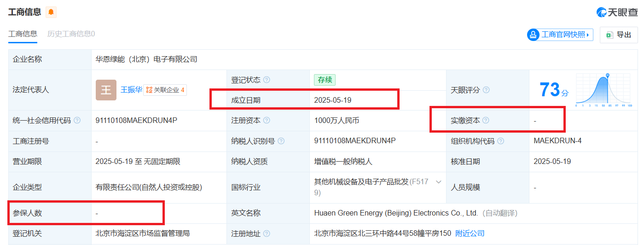Click help icon next to 注册资本
The image size is (644, 245).
tap(267, 120)
